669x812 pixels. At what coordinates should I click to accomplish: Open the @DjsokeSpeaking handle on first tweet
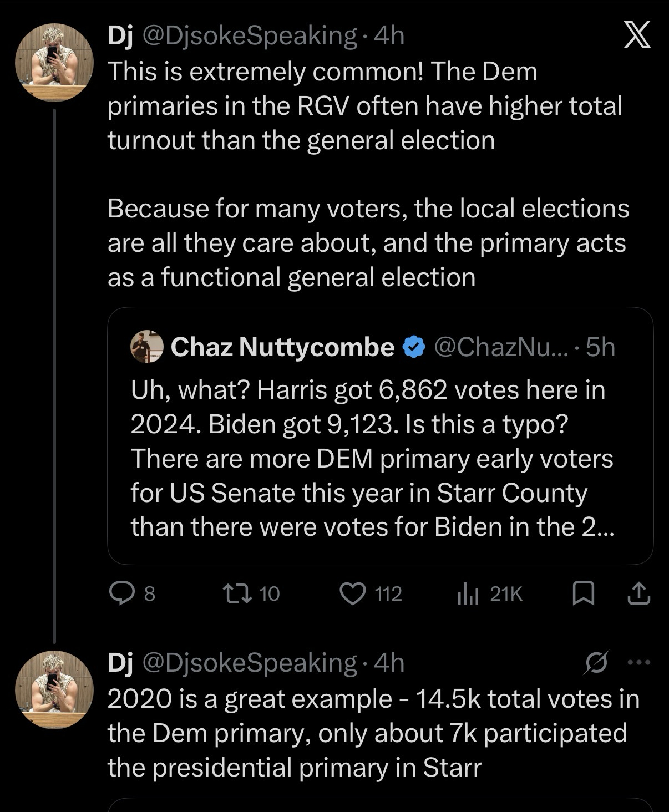click(x=250, y=36)
